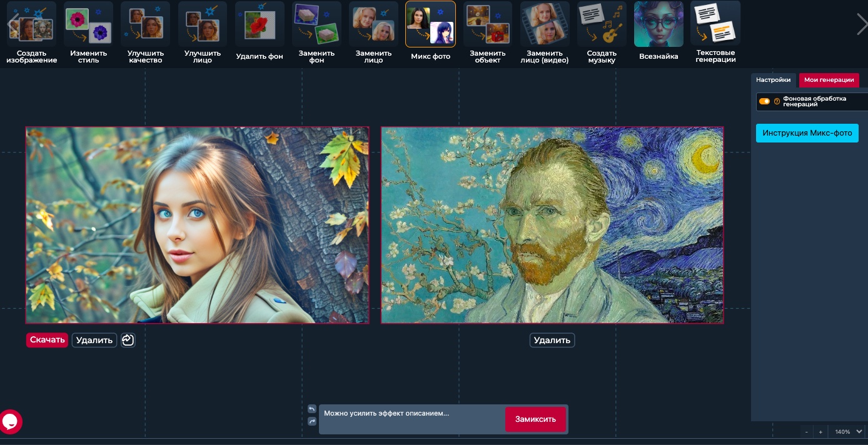This screenshot has height=445, width=868.
Task: Select the woman's portrait image
Action: pyautogui.click(x=198, y=225)
